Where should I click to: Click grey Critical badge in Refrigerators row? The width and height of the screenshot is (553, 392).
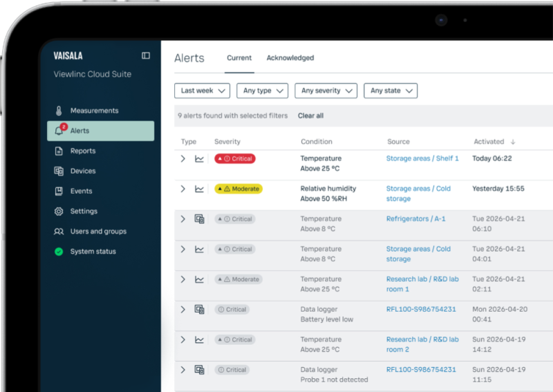235,219
